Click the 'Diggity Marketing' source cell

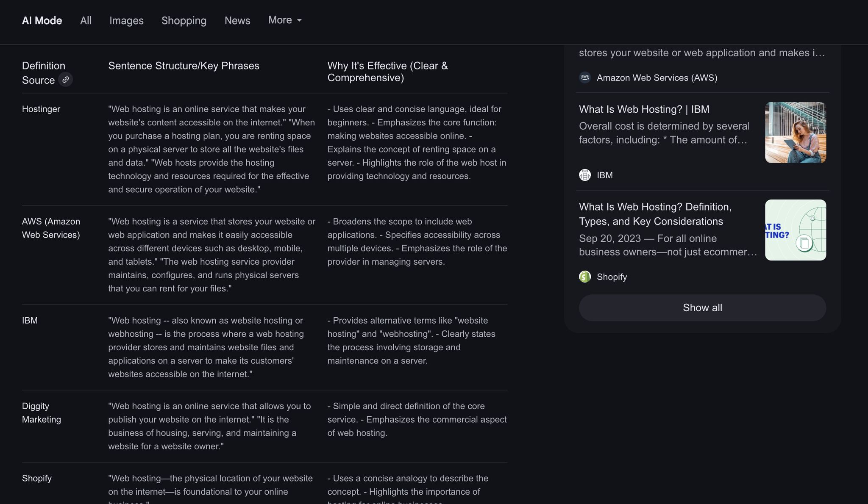pos(42,413)
